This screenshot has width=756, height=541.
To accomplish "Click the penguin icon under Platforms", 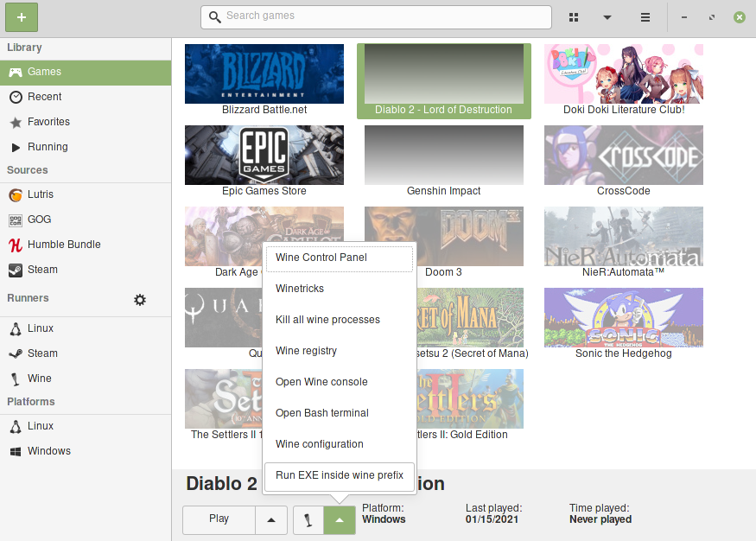I will (16, 427).
